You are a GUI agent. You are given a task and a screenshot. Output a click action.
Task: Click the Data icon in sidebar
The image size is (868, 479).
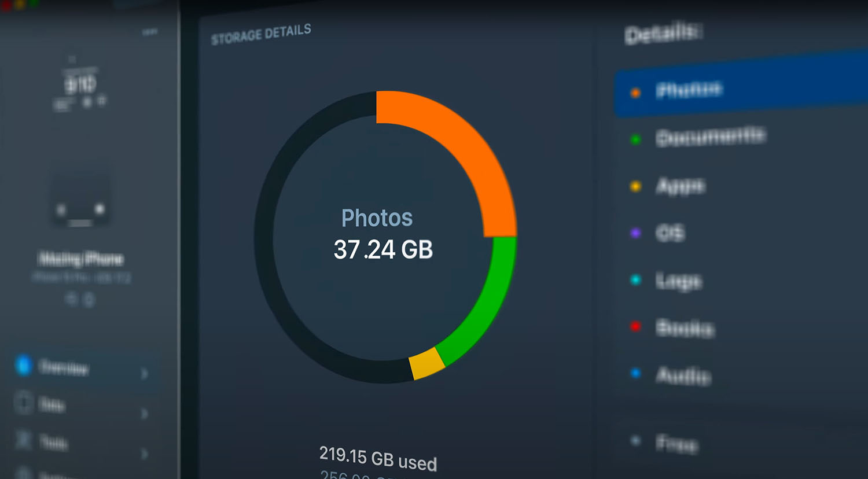point(24,403)
